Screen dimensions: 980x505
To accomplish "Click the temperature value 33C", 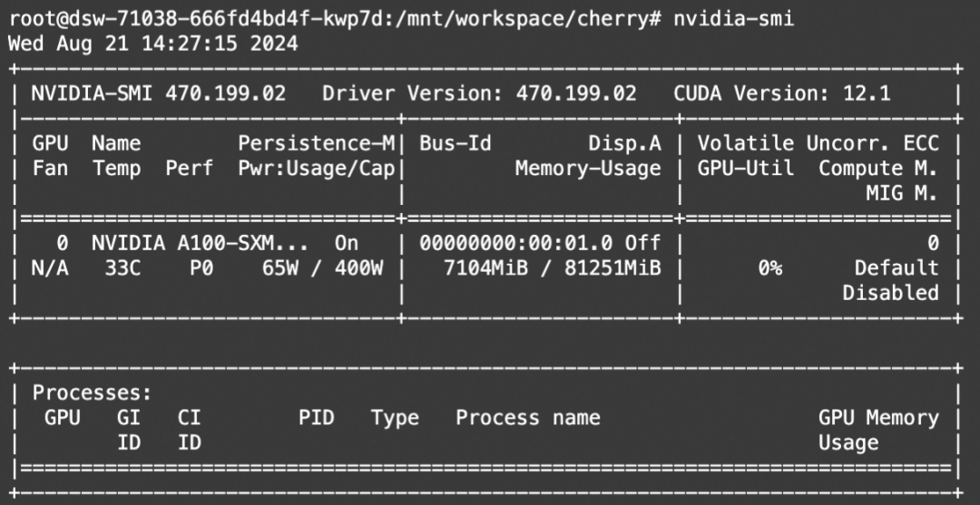I will [x=122, y=268].
